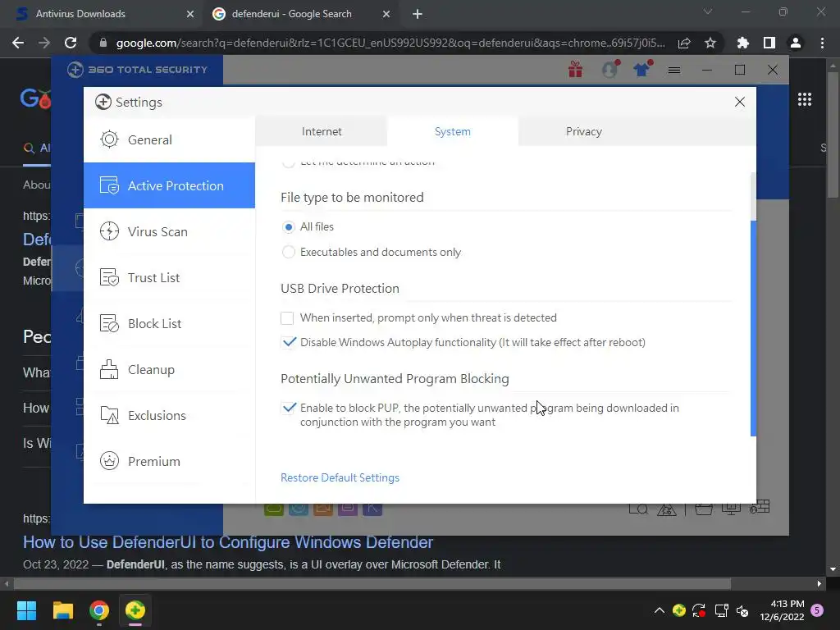
Task: Click 360 Total Security taskbar icon
Action: click(x=135, y=610)
